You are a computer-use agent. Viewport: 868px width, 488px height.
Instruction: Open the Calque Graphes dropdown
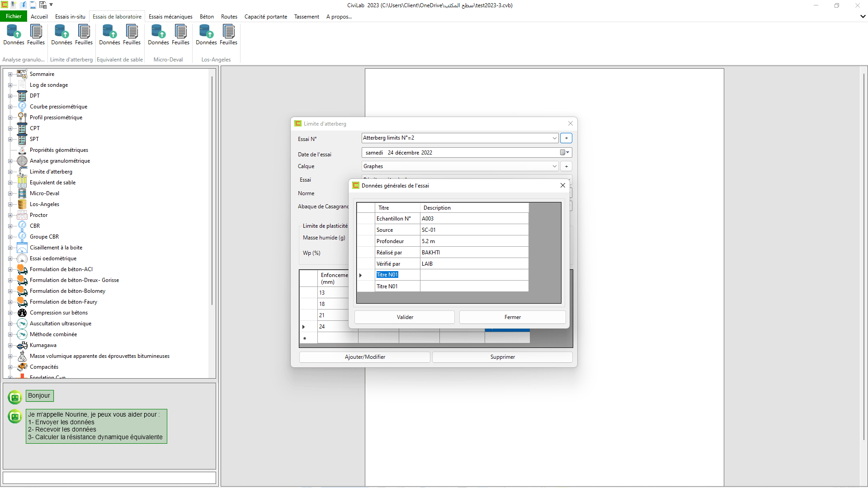point(554,166)
